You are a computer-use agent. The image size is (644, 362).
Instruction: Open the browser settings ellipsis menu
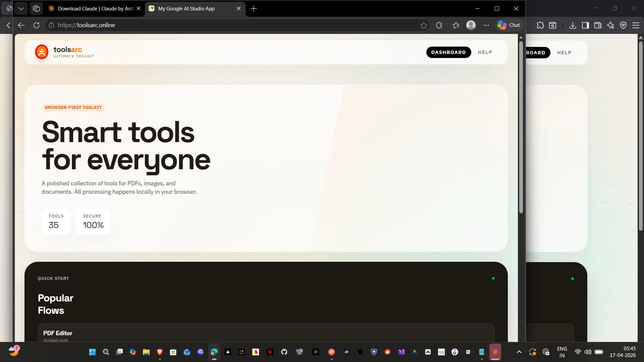[487, 25]
